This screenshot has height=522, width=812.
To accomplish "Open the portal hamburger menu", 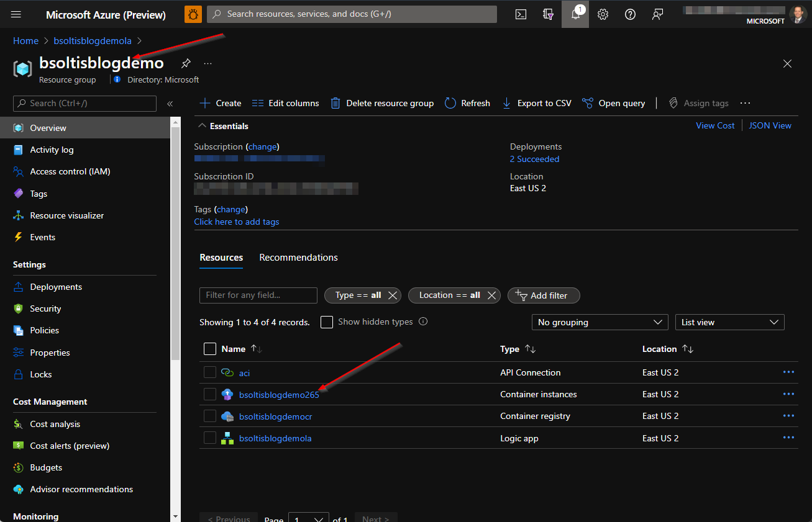I will 16,14.
